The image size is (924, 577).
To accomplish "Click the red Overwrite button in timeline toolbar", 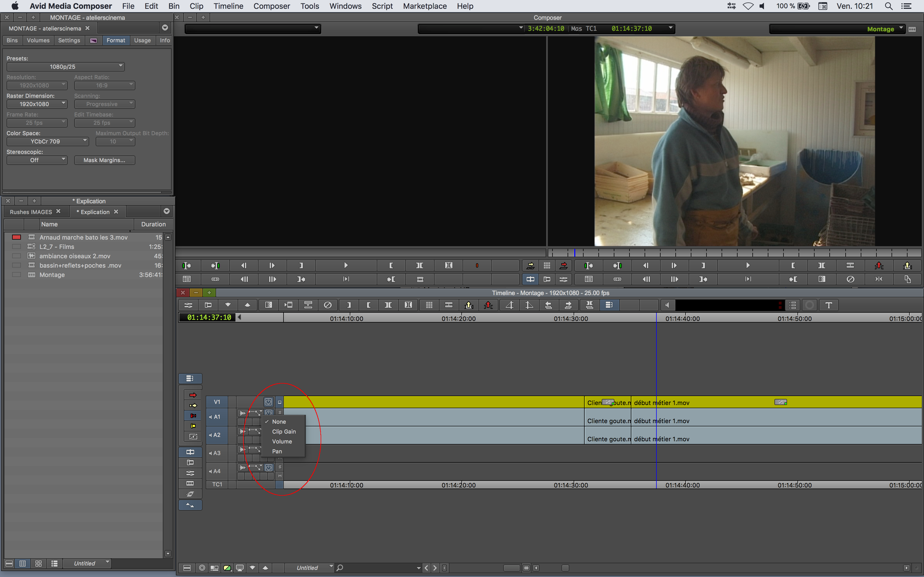I will 488,305.
